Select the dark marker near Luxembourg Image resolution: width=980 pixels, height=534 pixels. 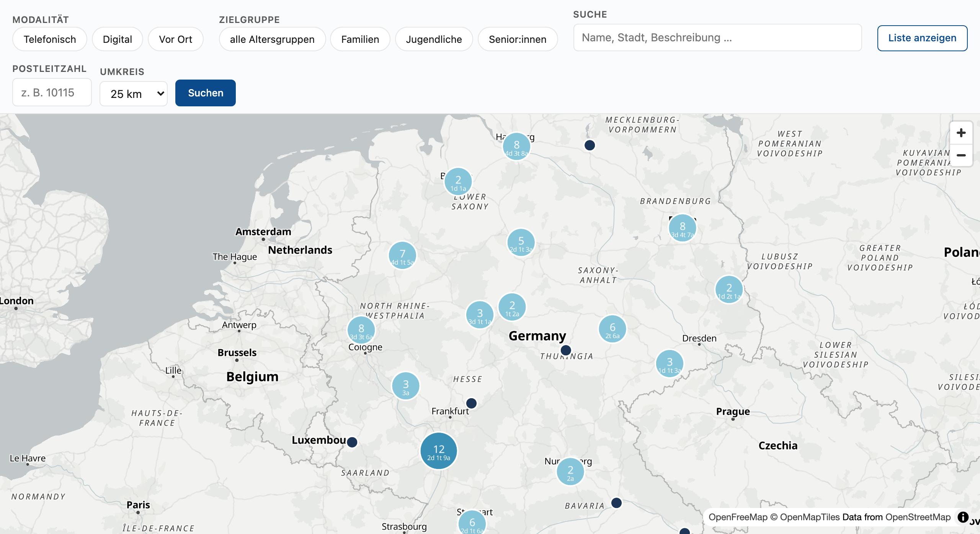[352, 442]
